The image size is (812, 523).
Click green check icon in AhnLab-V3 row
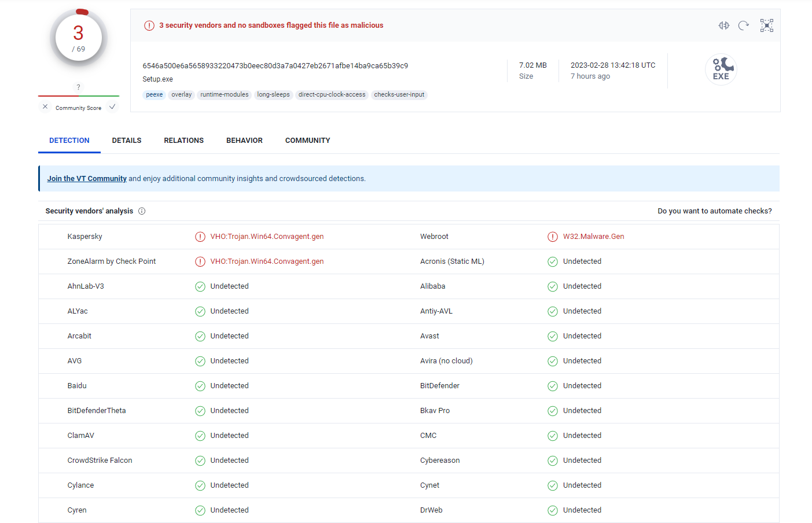pyautogui.click(x=200, y=286)
